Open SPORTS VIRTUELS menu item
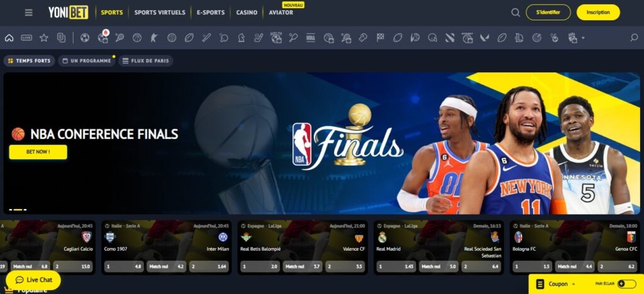644x294 pixels. (x=160, y=13)
